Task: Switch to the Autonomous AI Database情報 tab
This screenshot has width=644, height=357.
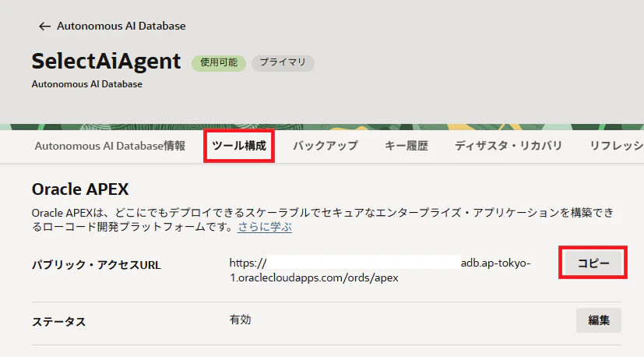Action: click(x=110, y=146)
